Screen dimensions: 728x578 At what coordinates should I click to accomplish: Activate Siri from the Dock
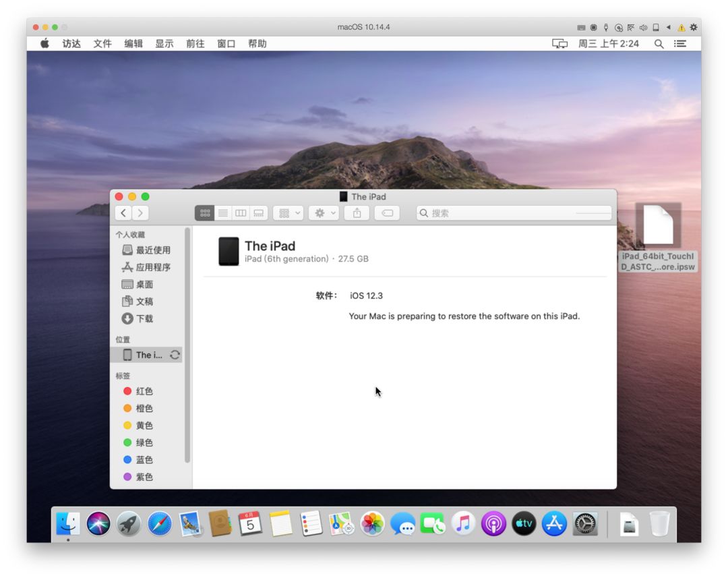click(x=98, y=523)
